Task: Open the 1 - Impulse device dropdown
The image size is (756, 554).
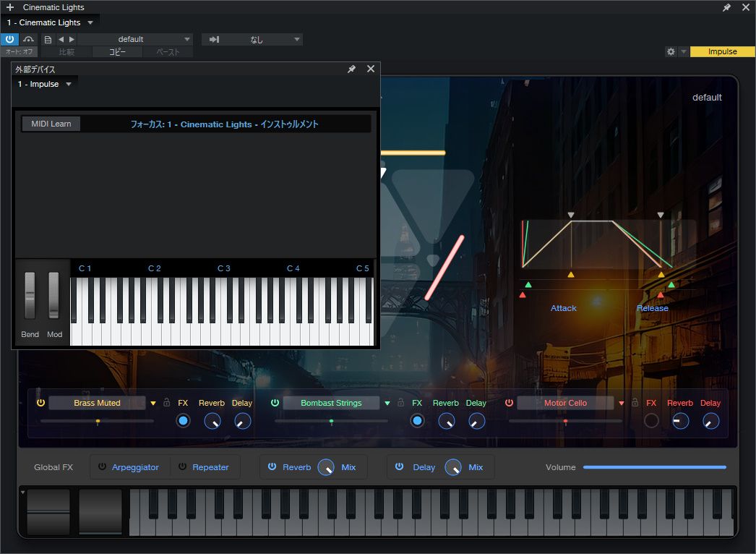Action: click(46, 84)
